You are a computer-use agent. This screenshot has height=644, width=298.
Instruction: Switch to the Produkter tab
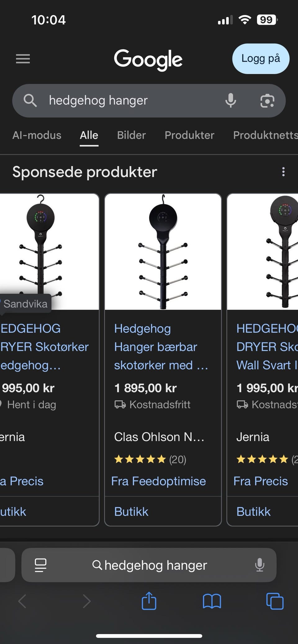(x=189, y=135)
